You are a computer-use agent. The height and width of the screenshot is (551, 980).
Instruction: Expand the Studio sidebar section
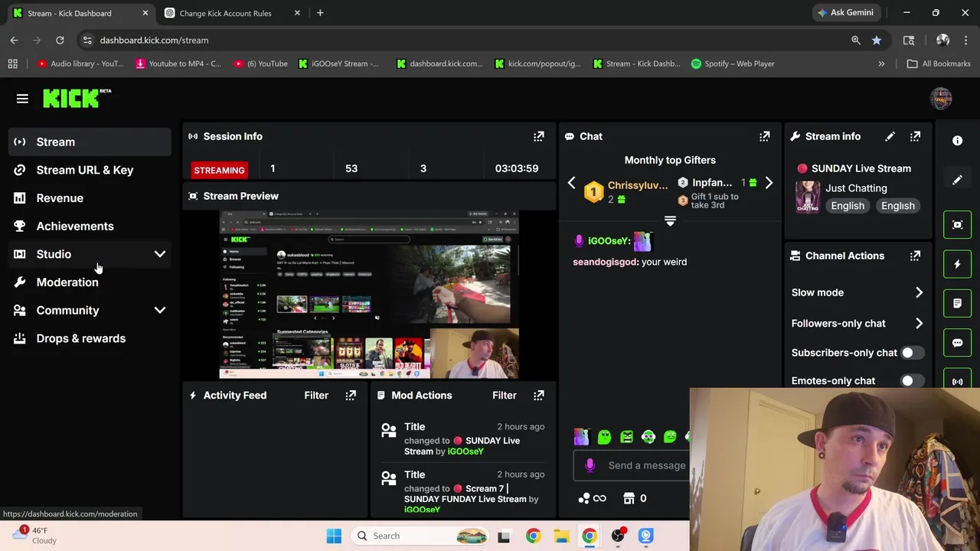coord(159,254)
